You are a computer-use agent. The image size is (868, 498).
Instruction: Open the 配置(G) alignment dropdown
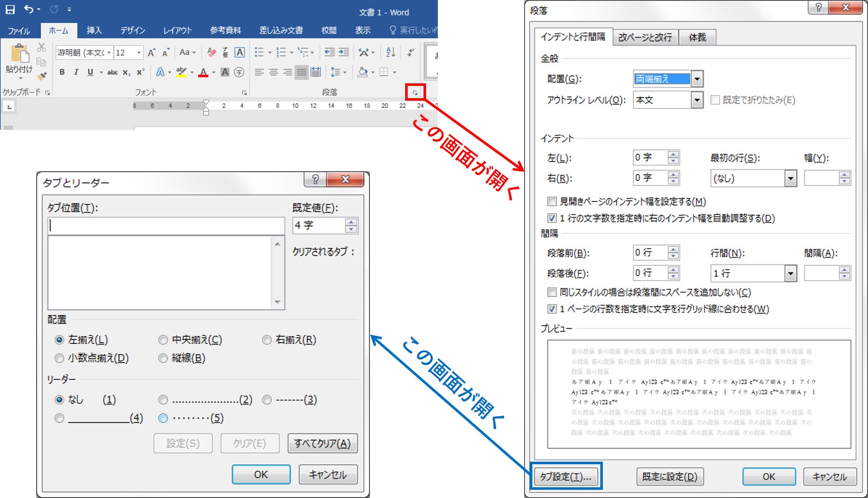(x=697, y=79)
